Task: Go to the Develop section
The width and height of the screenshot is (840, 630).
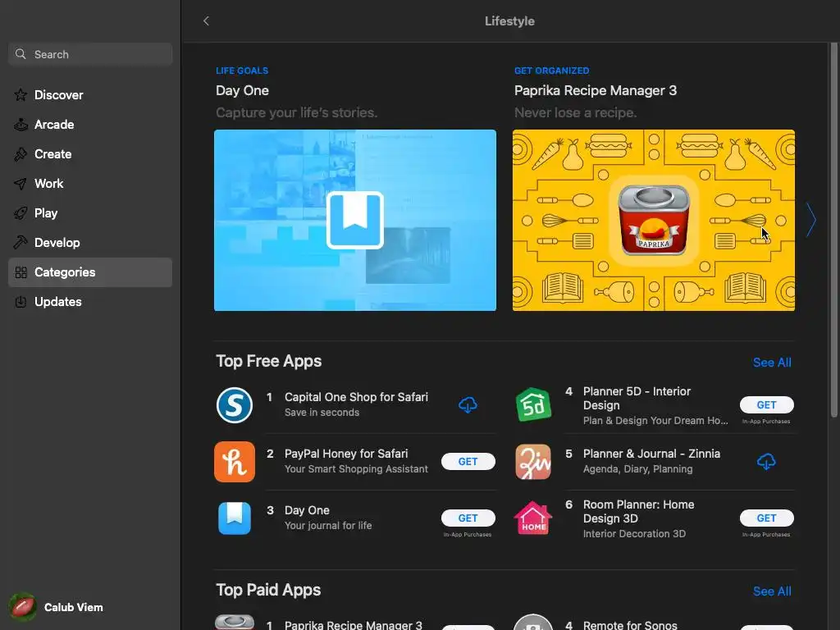Action: tap(90, 242)
